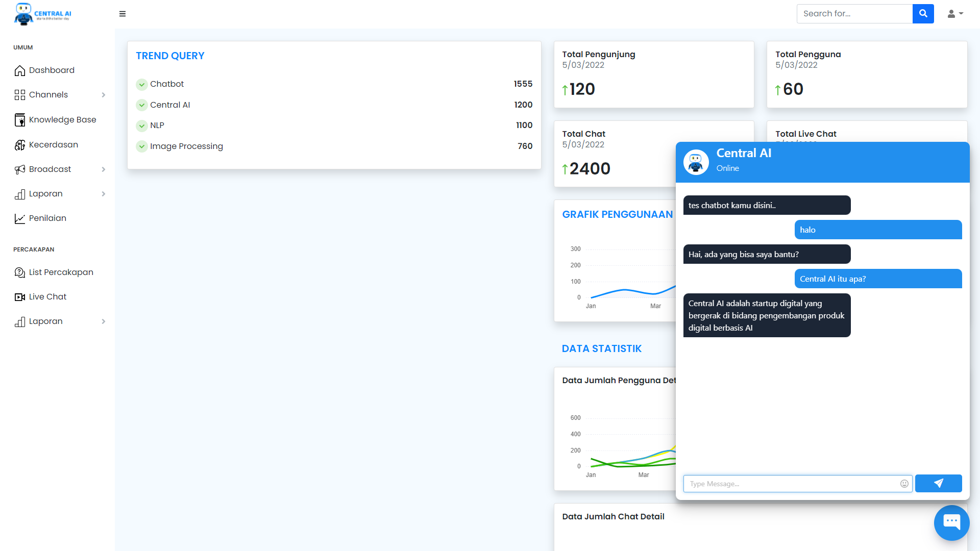Click the Central AI chat widget title

[x=744, y=153]
